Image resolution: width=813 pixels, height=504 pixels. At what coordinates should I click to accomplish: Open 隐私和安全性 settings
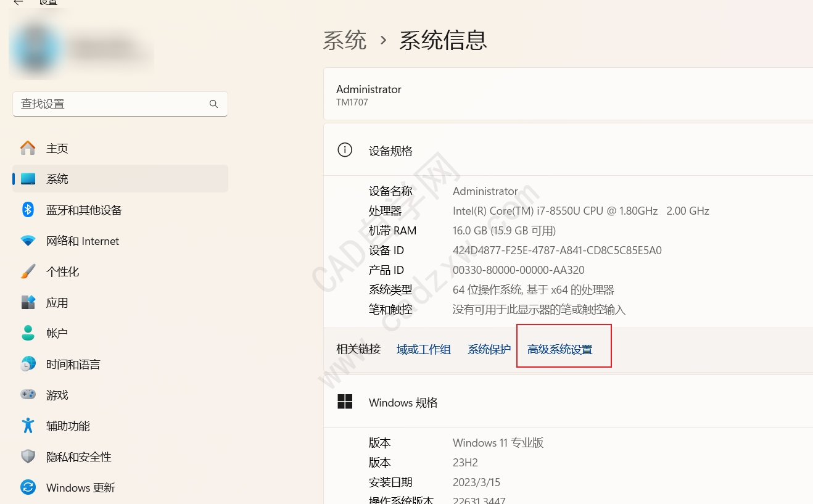click(120, 456)
